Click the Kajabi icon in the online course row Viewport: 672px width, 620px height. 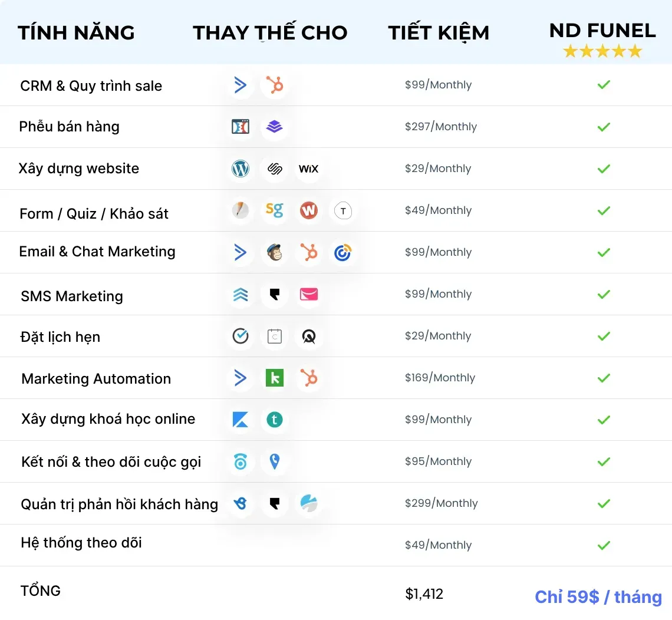pyautogui.click(x=241, y=420)
